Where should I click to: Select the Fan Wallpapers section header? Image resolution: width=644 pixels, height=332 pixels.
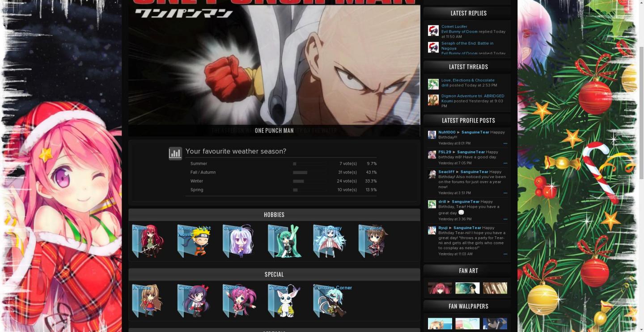468,306
